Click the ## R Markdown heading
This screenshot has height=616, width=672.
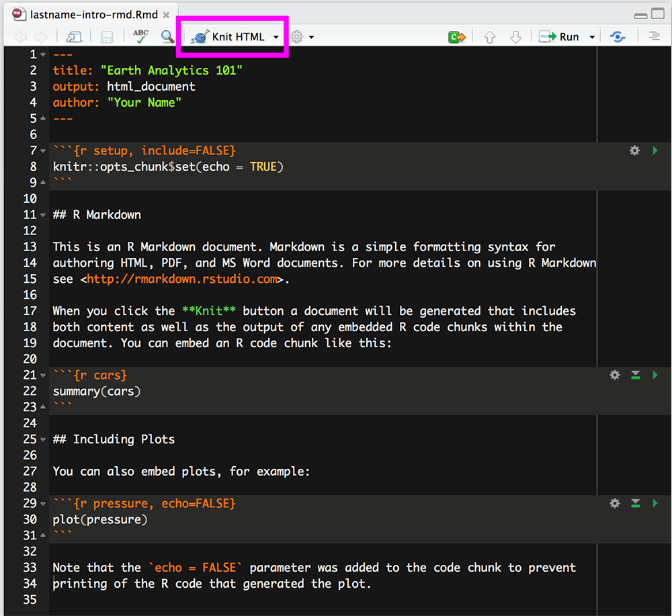pos(97,214)
